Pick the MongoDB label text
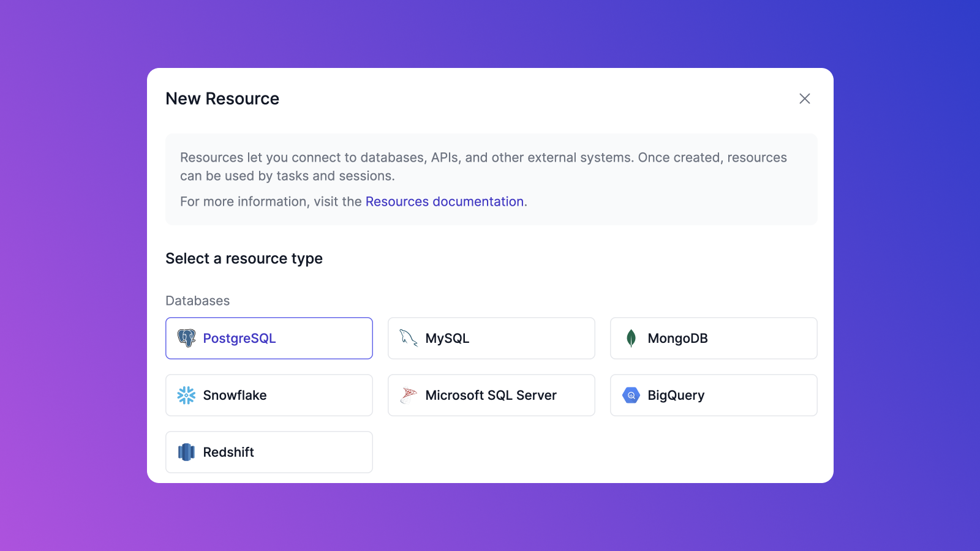 click(x=677, y=338)
